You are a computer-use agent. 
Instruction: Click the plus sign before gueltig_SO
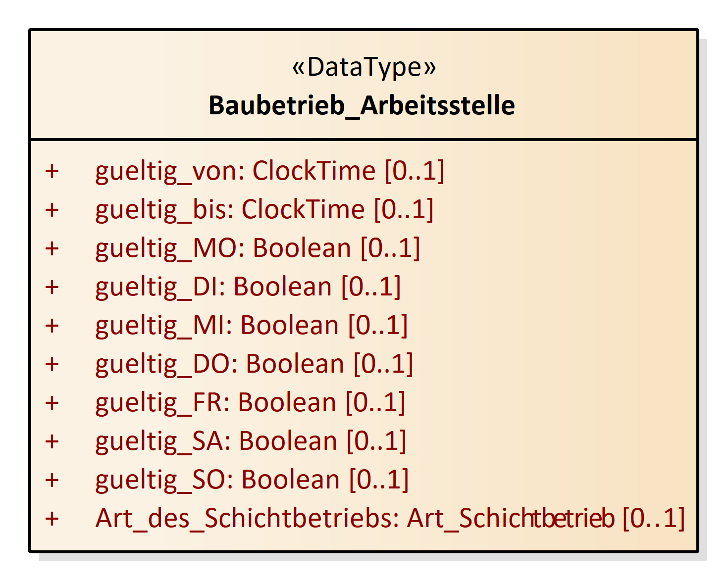click(x=52, y=481)
